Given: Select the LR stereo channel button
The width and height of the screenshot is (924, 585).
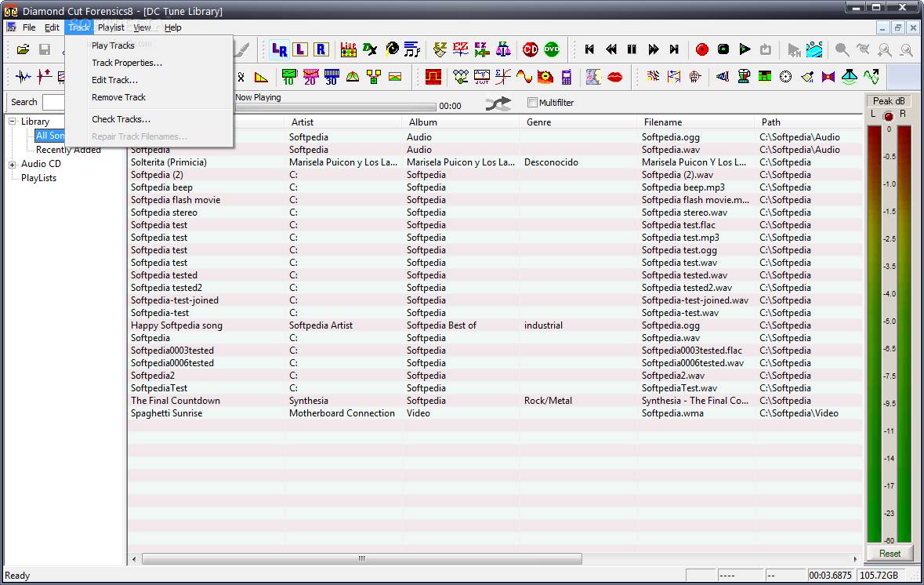Looking at the screenshot, I should [x=279, y=49].
